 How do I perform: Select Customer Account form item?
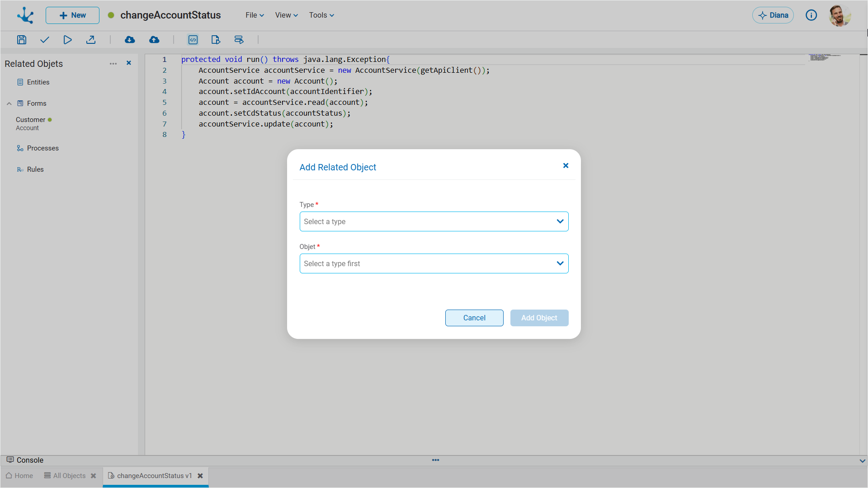[34, 123]
